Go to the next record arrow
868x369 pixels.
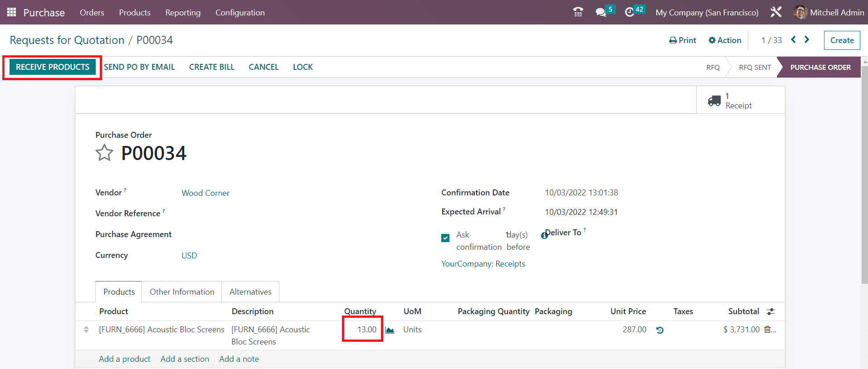(807, 40)
